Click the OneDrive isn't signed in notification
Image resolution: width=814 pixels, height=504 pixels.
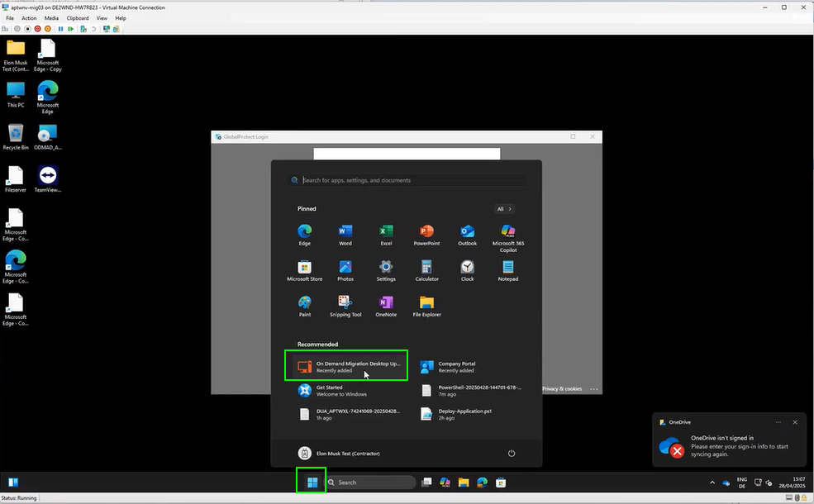coord(729,440)
